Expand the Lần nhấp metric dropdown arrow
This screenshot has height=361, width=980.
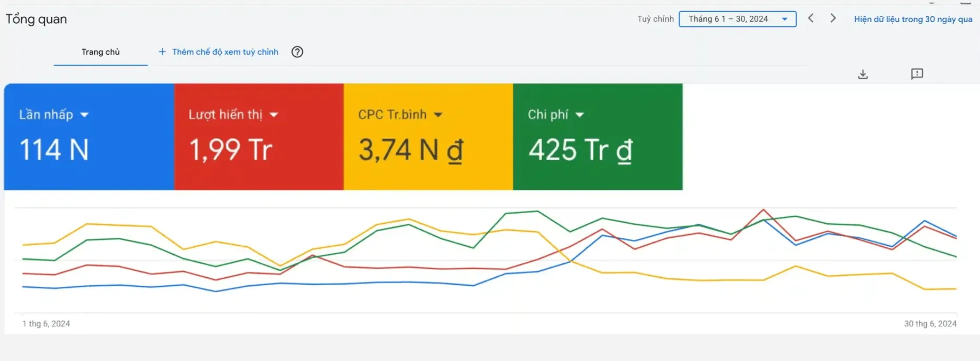coord(84,115)
